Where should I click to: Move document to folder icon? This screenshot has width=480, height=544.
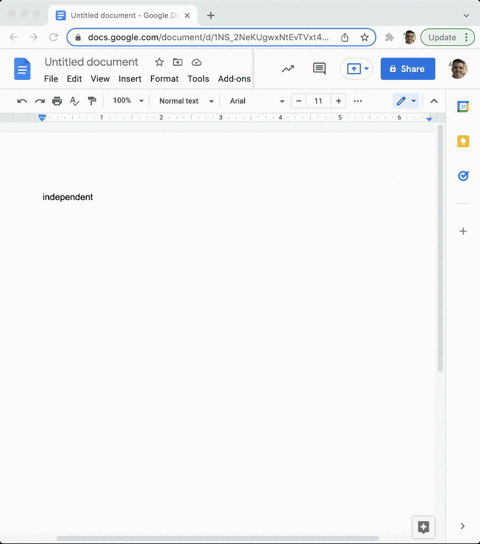point(178,62)
